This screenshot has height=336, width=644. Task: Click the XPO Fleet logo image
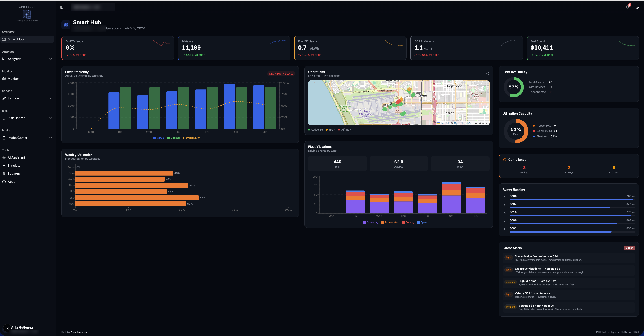point(27,14)
